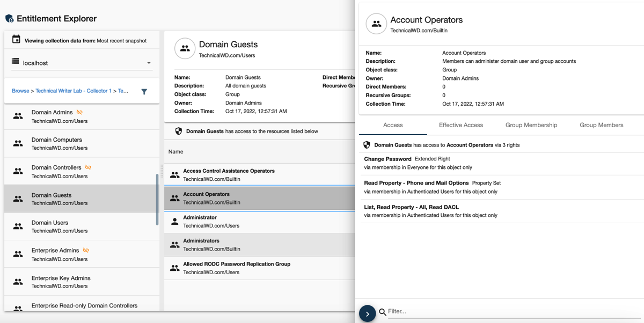644x323 pixels.
Task: Click the filter funnel icon in breadcrumb bar
Action: pyautogui.click(x=144, y=92)
